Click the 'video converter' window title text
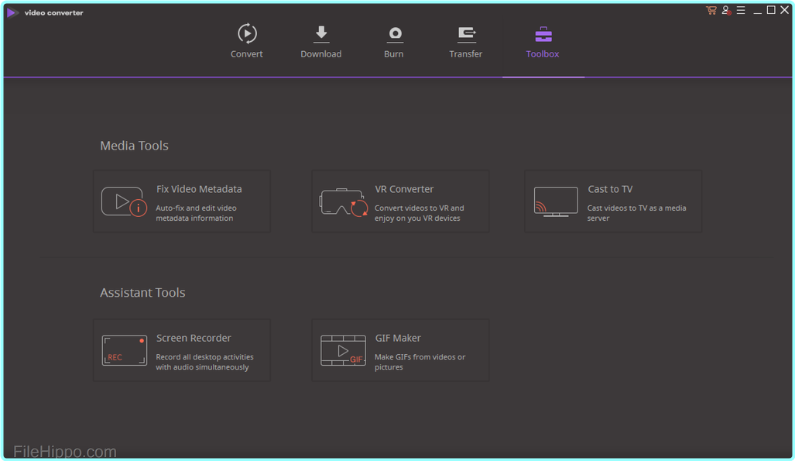This screenshot has height=461, width=795. tap(54, 13)
